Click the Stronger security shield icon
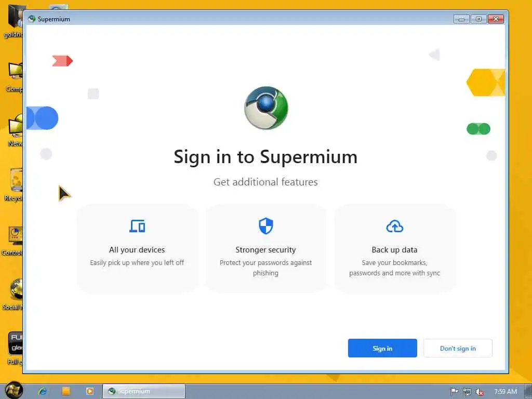Image resolution: width=532 pixels, height=399 pixels. pyautogui.click(x=265, y=226)
